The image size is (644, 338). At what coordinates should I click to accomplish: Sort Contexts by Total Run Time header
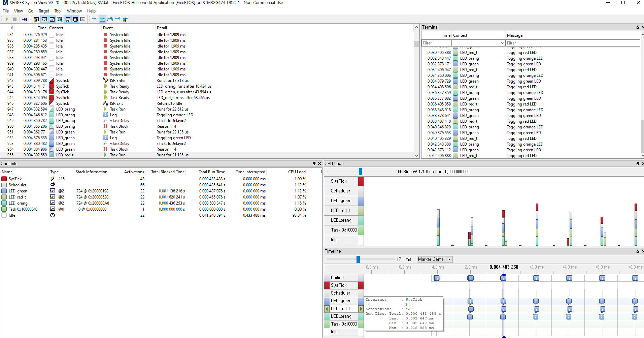click(x=211, y=172)
